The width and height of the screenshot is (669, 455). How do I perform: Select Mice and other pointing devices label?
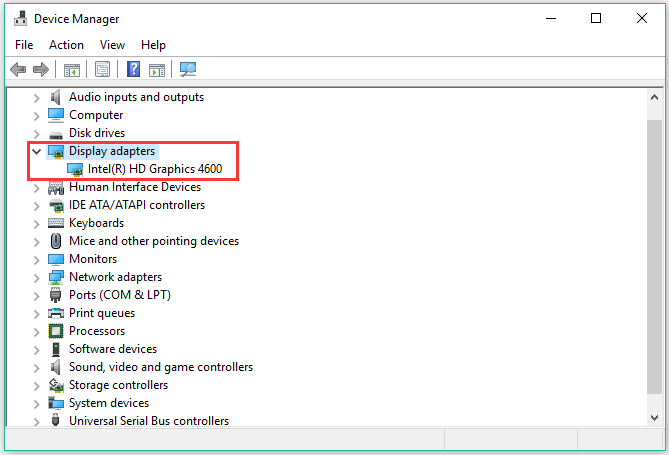pos(154,241)
